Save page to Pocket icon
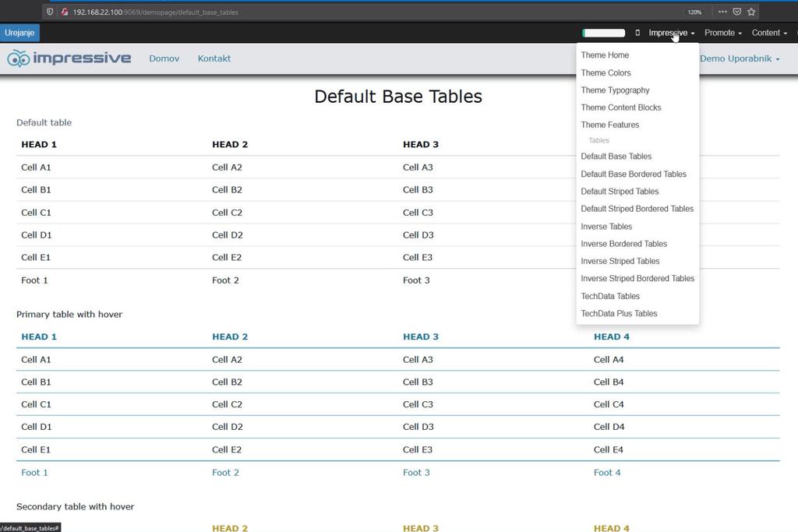The width and height of the screenshot is (798, 532). tap(736, 12)
